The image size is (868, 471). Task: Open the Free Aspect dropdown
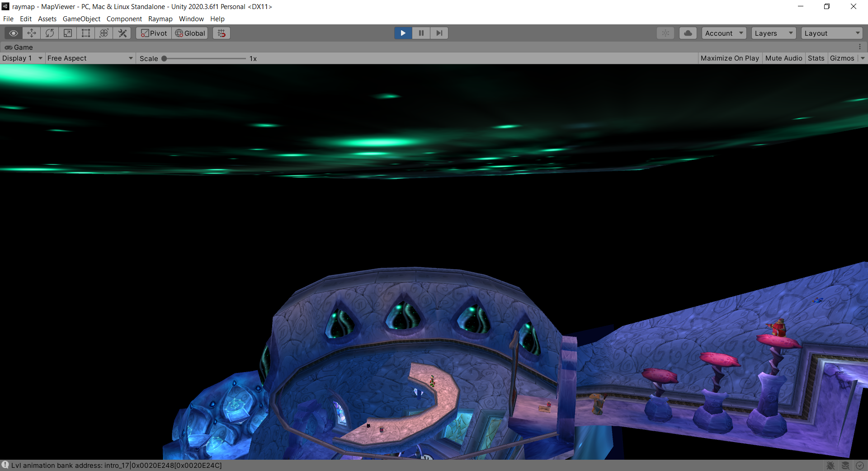tap(90, 58)
